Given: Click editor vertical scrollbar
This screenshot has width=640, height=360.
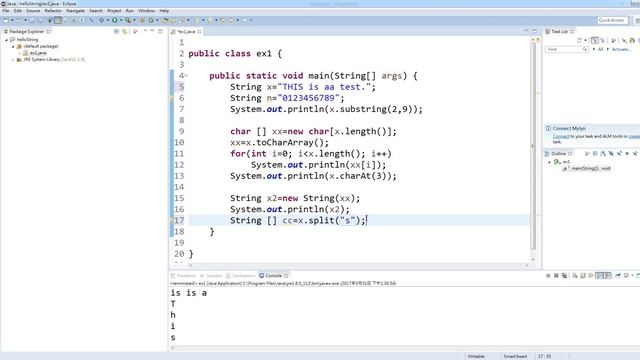Looking at the screenshot, I should 533,145.
